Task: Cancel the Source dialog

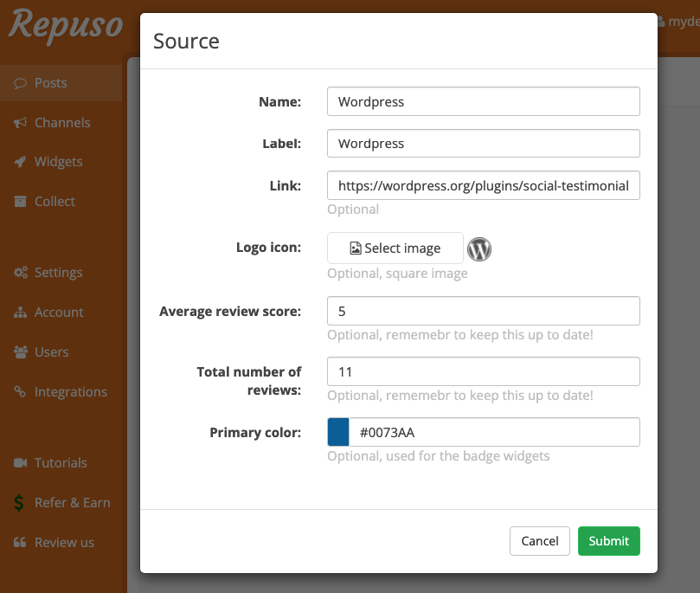Action: 539,540
